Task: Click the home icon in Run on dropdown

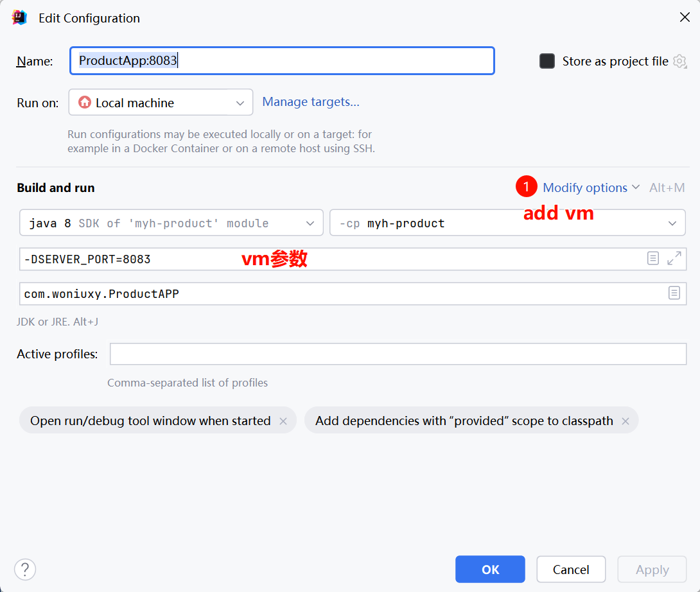Action: point(85,103)
